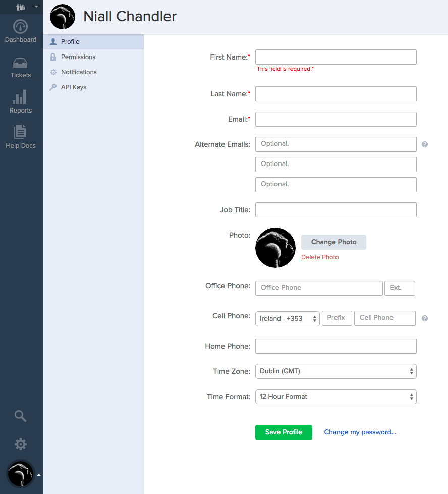The image size is (448, 494).
Task: Focus the Last Name field
Action: (x=336, y=94)
